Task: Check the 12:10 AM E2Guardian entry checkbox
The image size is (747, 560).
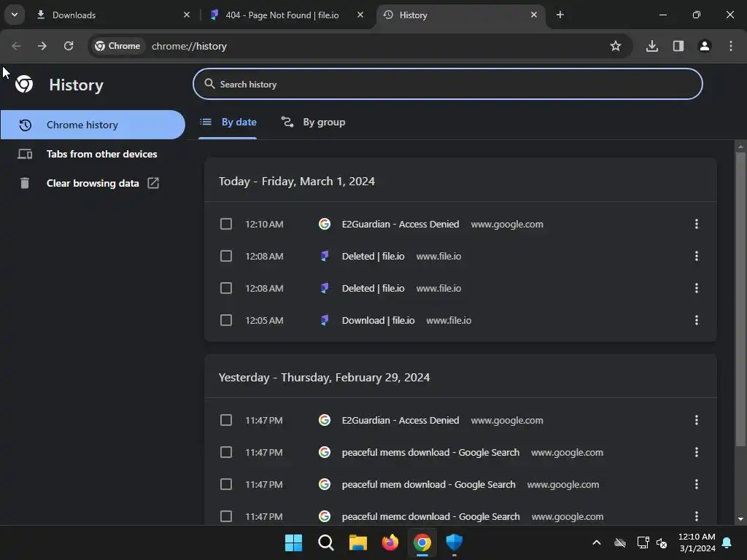Action: pyautogui.click(x=226, y=224)
